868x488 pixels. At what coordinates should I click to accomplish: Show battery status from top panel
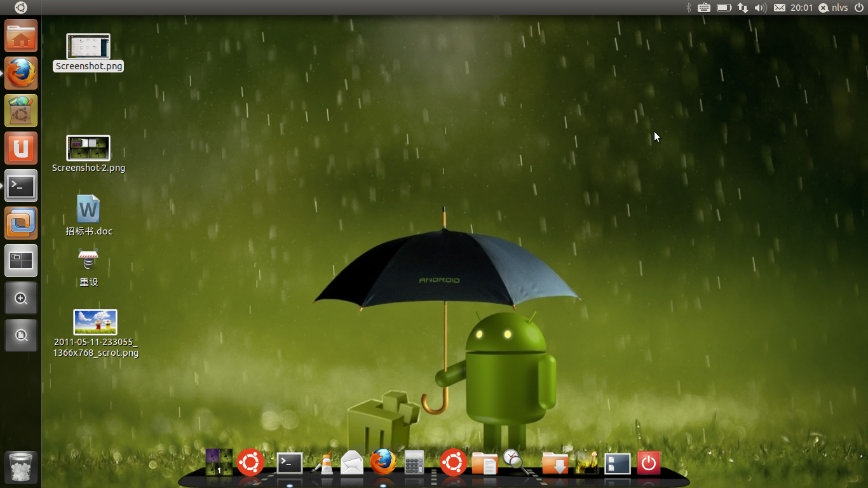pyautogui.click(x=724, y=8)
